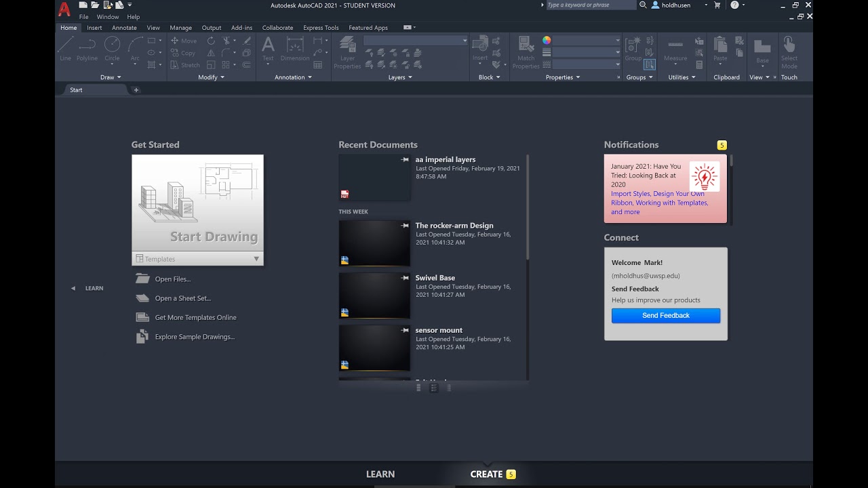868x488 pixels.
Task: Pin the Swivel Base document
Action: click(x=405, y=277)
